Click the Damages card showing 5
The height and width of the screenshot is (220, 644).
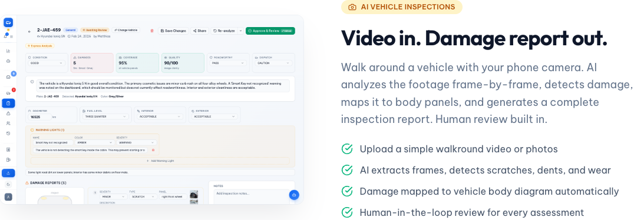[92, 63]
